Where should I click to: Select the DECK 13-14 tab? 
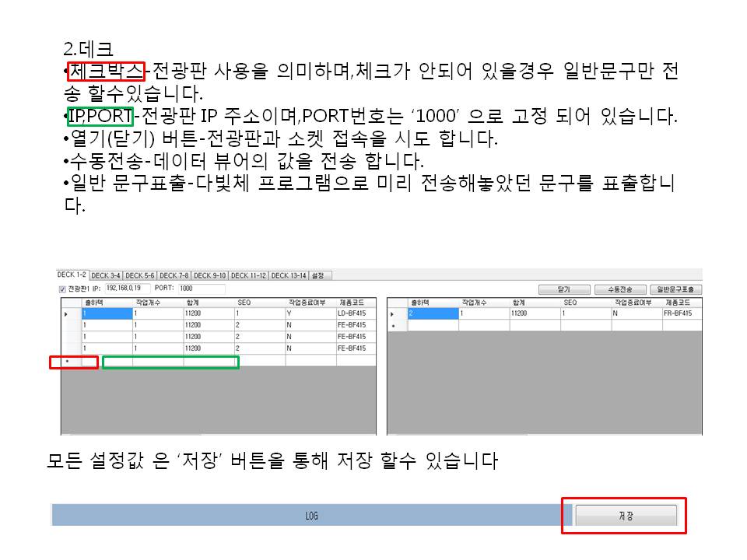tap(289, 275)
